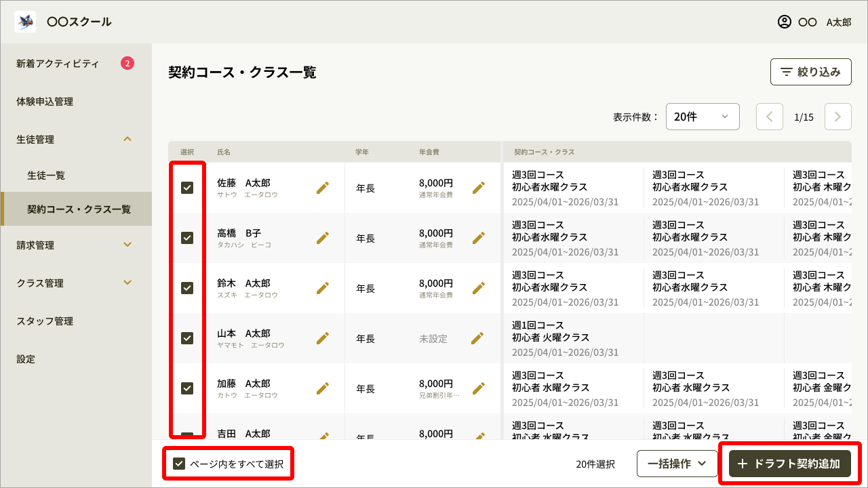Open the user account profile icon

point(785,22)
